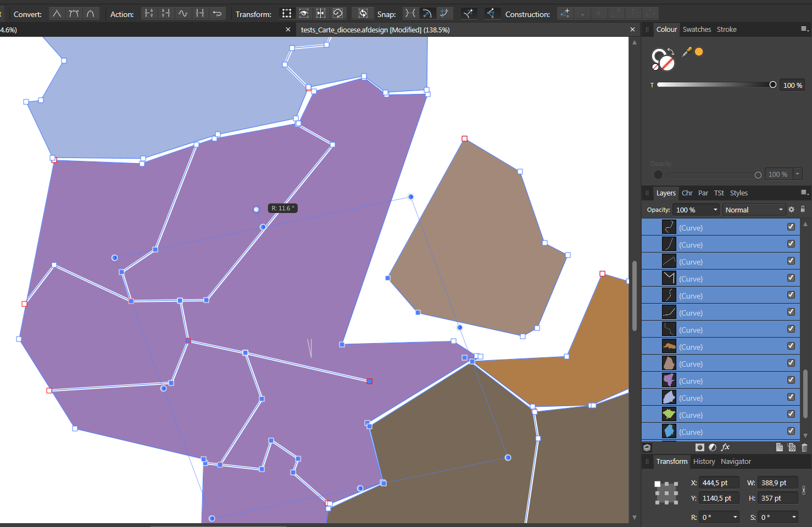Toggle Snap to geometry icon
The height and width of the screenshot is (527, 812).
pos(427,14)
